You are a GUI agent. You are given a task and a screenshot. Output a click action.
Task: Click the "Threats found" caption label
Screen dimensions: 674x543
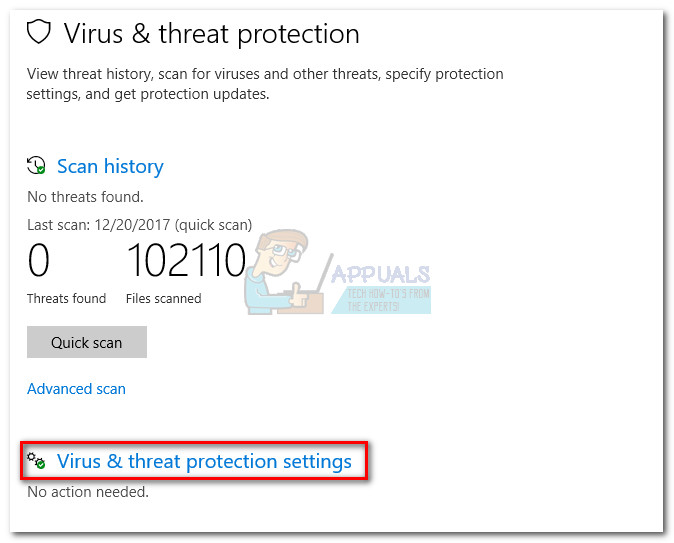(x=66, y=298)
